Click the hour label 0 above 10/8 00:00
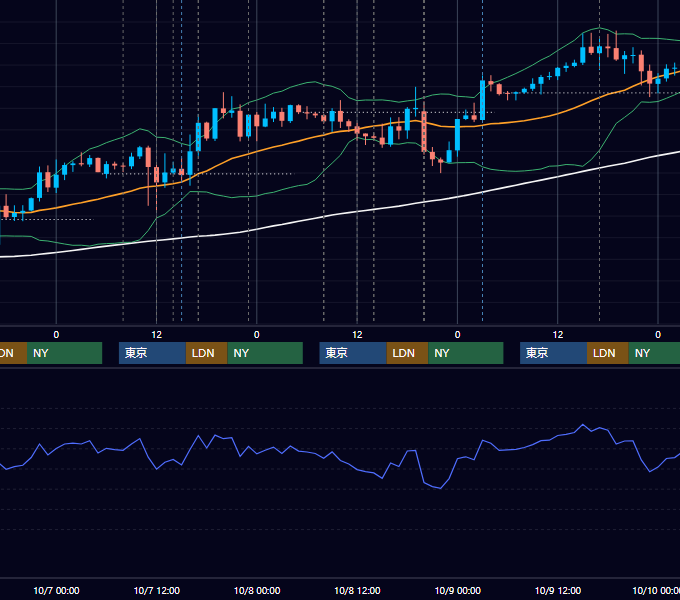The width and height of the screenshot is (680, 600). (257, 335)
